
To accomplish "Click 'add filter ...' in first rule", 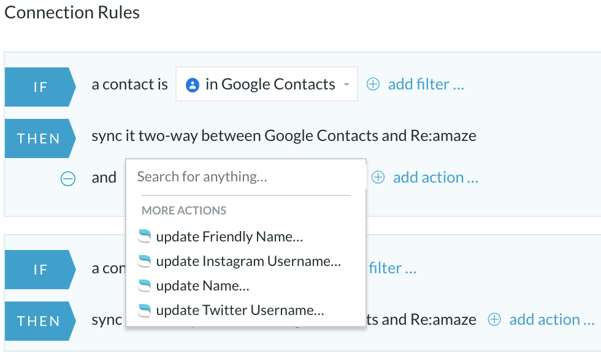I will tap(426, 85).
